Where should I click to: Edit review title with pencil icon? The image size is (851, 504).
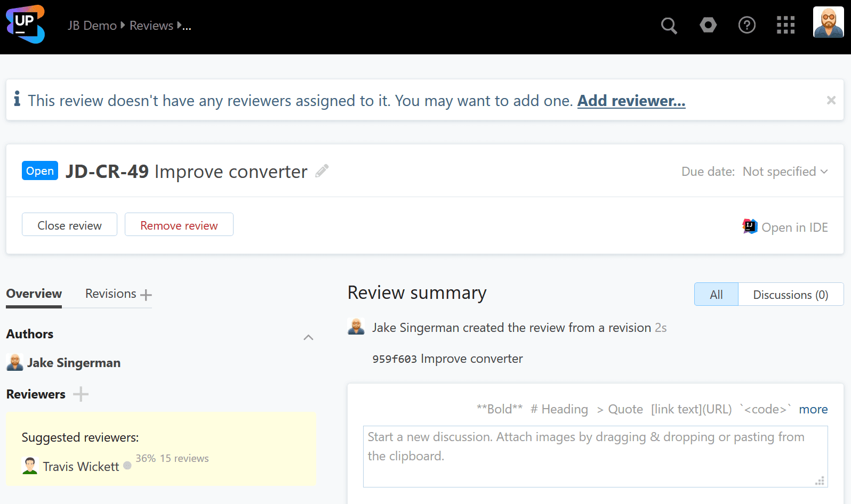[x=322, y=171]
